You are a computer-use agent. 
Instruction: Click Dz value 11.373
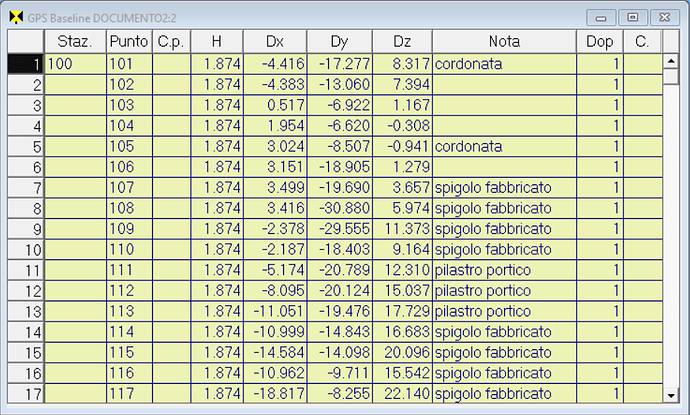403,229
